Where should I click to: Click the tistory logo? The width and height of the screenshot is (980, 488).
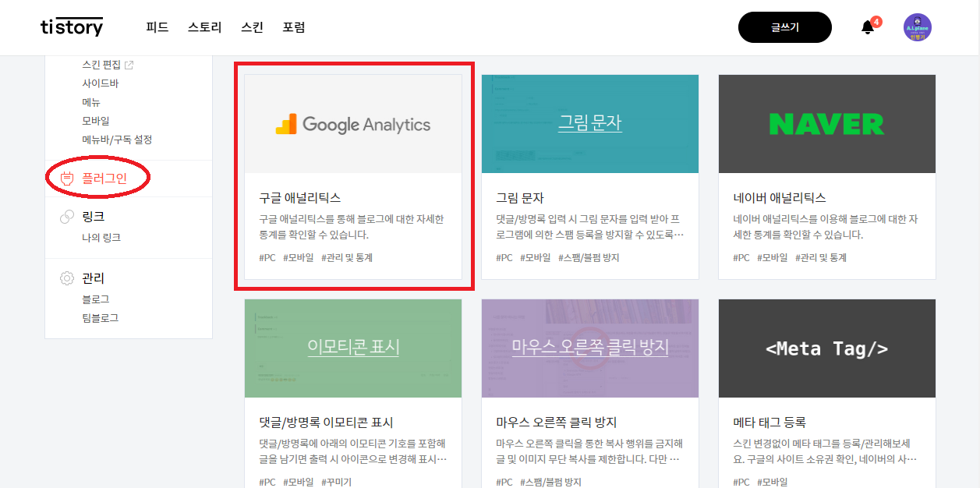71,27
